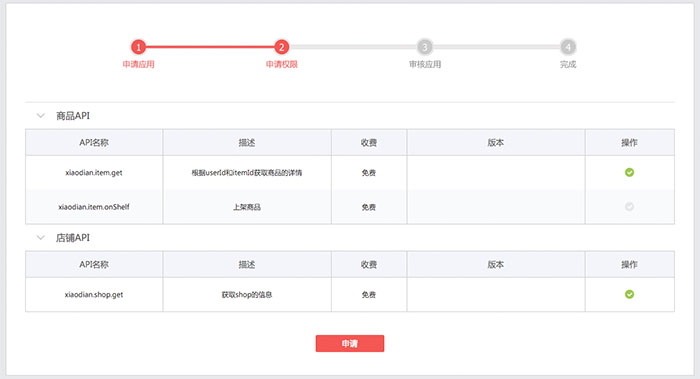
Task: Click the xiaodian.item.get API name
Action: coord(94,173)
